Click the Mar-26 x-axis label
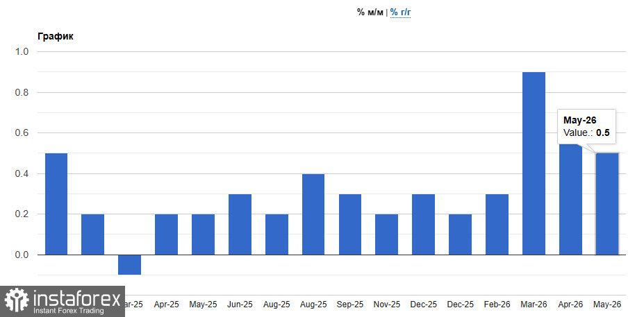 click(534, 305)
